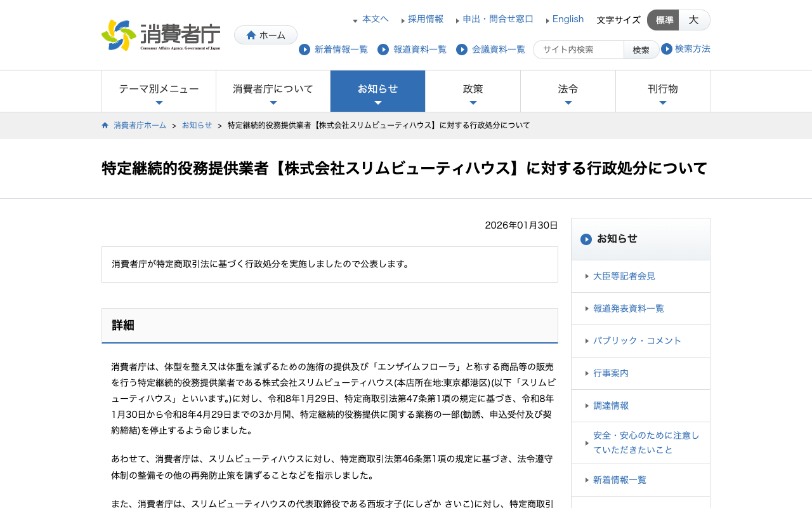The width and height of the screenshot is (812, 508).
Task: Click the ホーム button
Action: coord(266,35)
